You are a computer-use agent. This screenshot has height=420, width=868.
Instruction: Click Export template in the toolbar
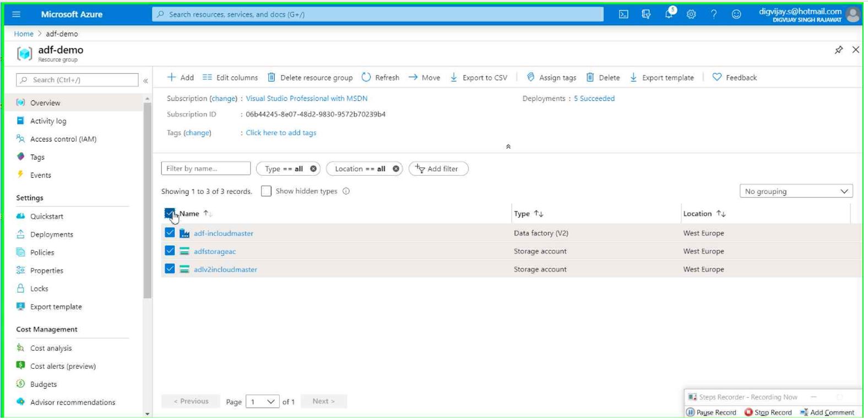pos(662,78)
